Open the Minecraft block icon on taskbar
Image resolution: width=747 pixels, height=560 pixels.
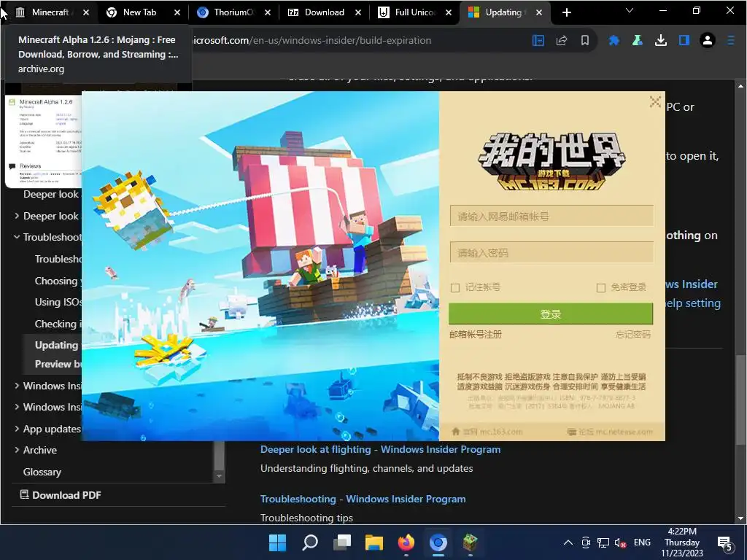[x=471, y=542]
